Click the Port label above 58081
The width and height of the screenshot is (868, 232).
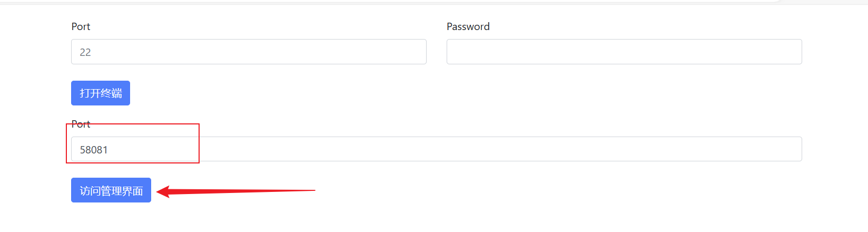coord(81,124)
